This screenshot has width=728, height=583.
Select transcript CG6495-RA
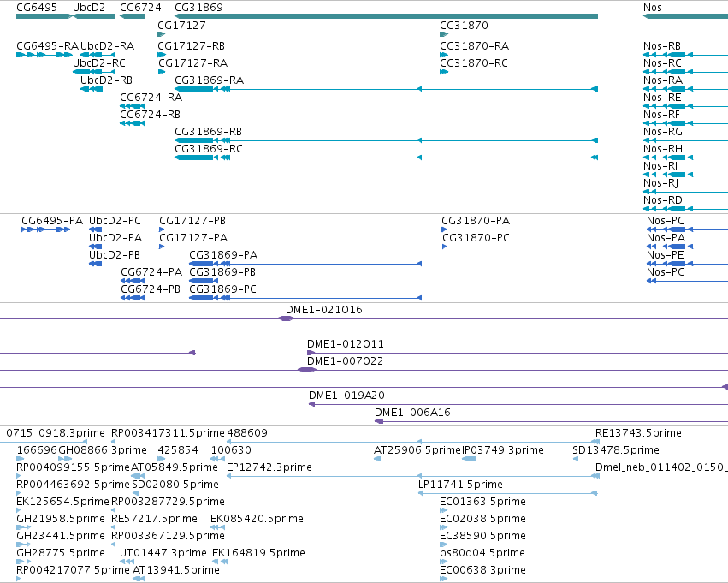click(x=47, y=46)
